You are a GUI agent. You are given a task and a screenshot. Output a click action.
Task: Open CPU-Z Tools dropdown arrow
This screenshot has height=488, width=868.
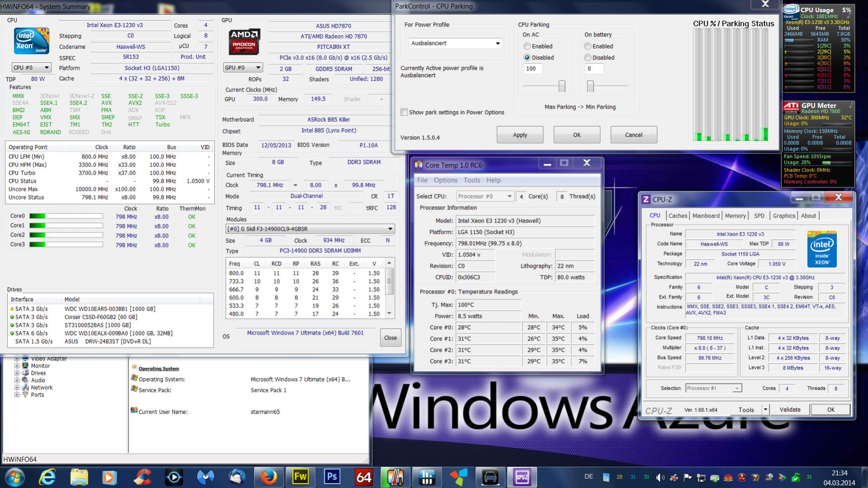click(x=765, y=409)
